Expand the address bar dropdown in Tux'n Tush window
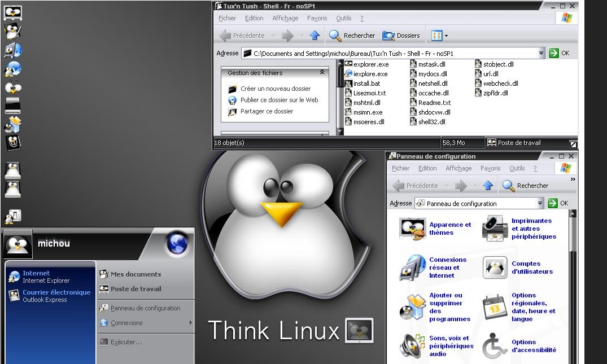Screen dimensions: 607x364 point(541,53)
